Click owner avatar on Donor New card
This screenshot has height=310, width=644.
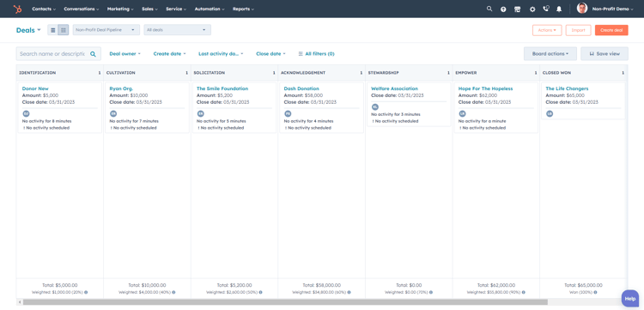coord(26,113)
